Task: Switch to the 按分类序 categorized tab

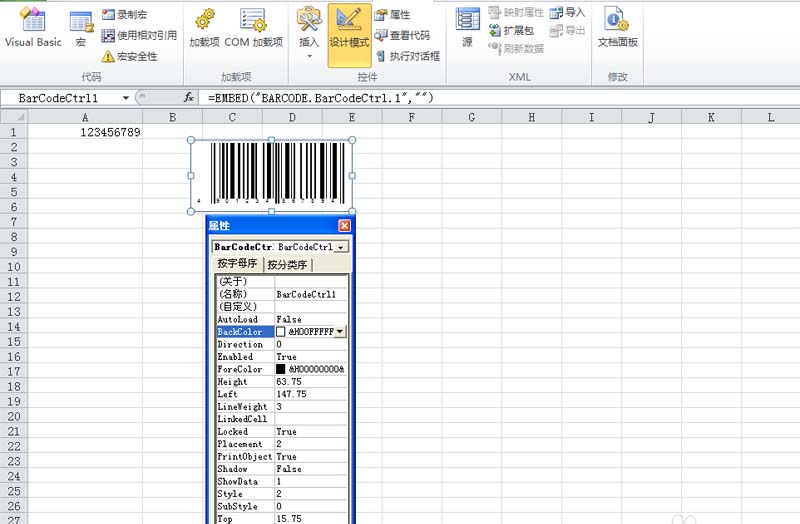Action: pos(287,264)
